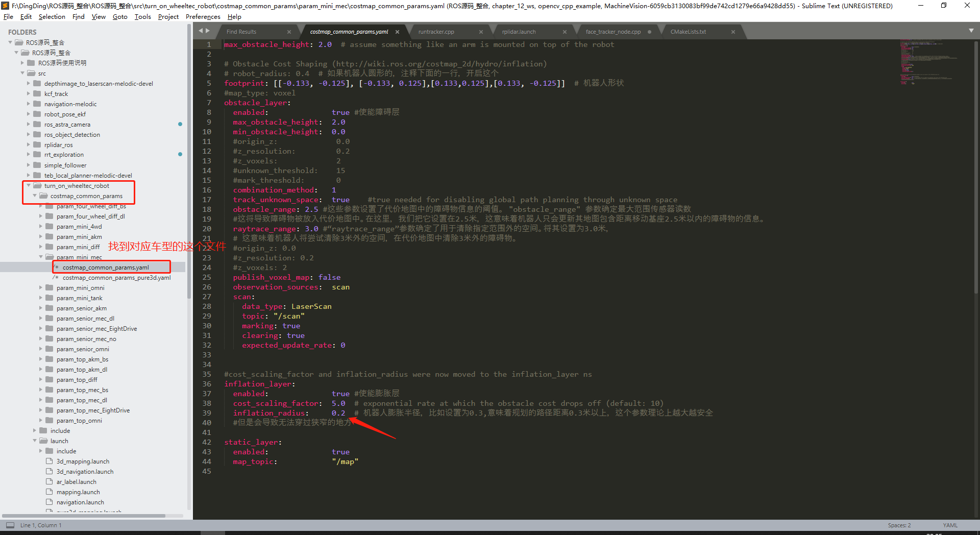Switch to the CMakeLists.txt tab

pos(688,32)
